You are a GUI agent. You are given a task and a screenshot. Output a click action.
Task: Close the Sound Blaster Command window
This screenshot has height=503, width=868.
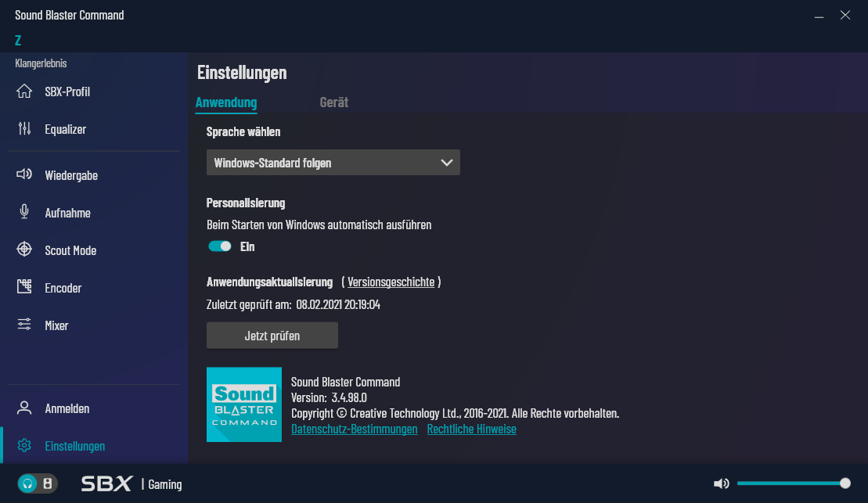coord(845,15)
